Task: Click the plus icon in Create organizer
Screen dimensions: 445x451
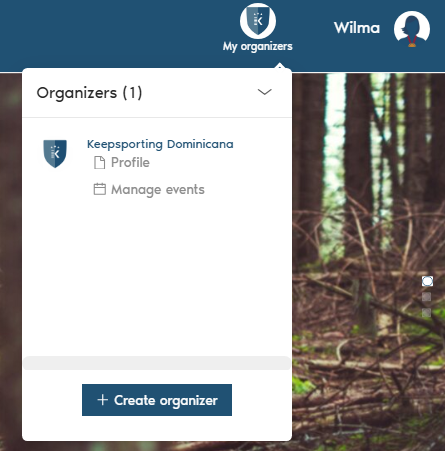Action: point(103,400)
